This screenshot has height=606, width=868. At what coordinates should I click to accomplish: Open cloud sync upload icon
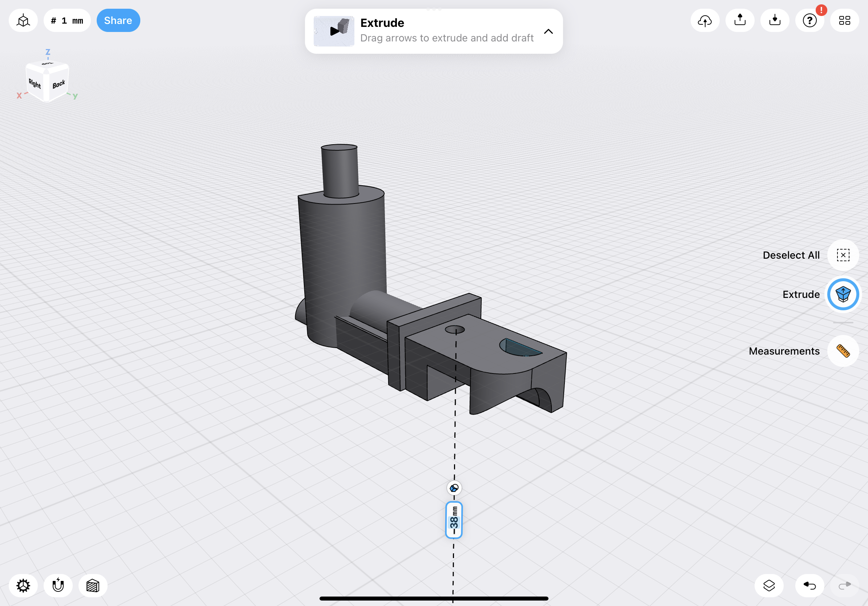(705, 20)
